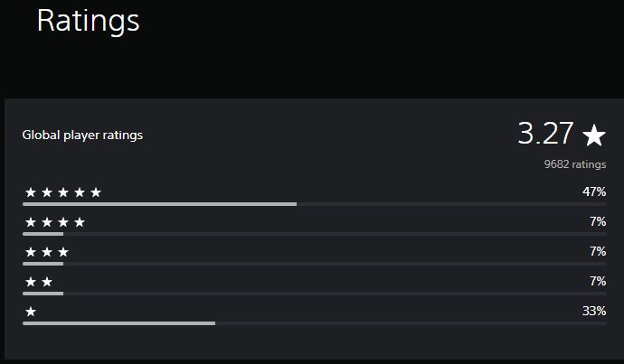The height and width of the screenshot is (364, 624).
Task: Click the 33% percentage label
Action: pos(594,311)
